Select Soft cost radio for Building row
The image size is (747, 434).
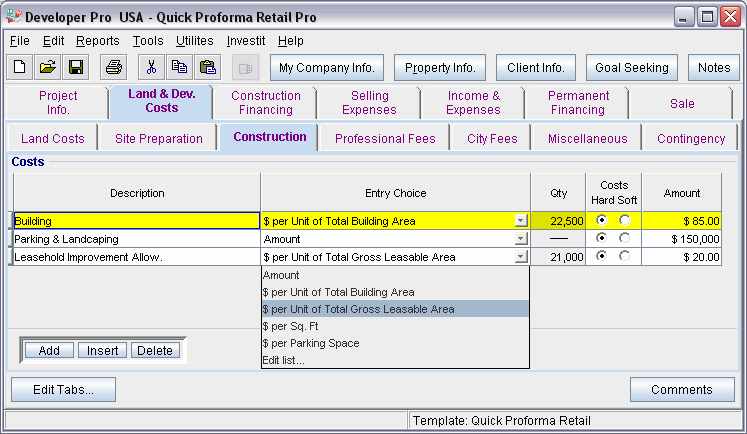[x=625, y=220]
